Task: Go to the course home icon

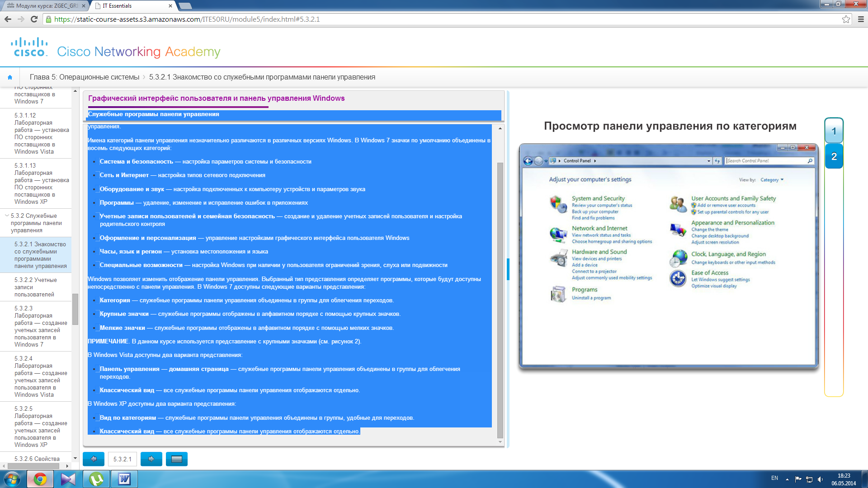Action: (10, 77)
